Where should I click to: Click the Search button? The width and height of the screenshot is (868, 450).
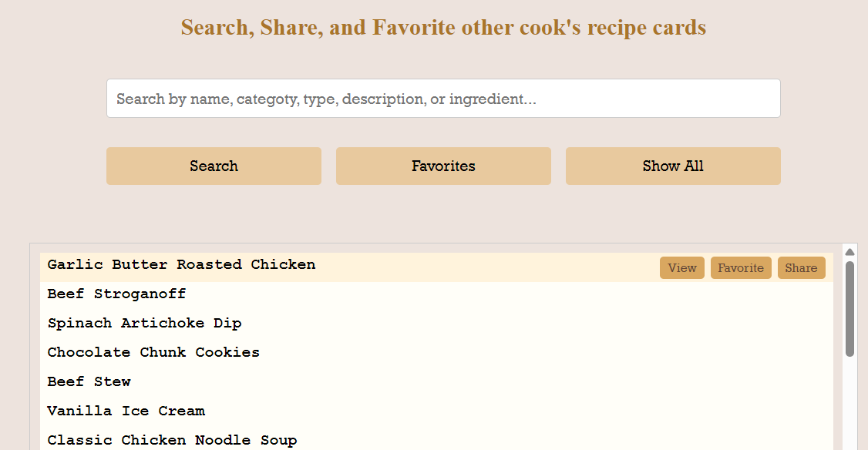214,166
